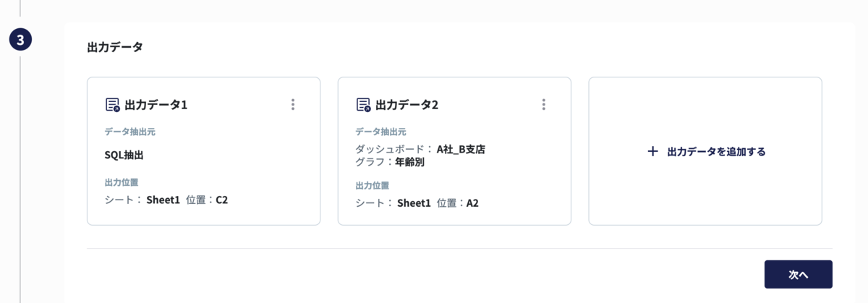Click 出力データを追加する

click(716, 151)
